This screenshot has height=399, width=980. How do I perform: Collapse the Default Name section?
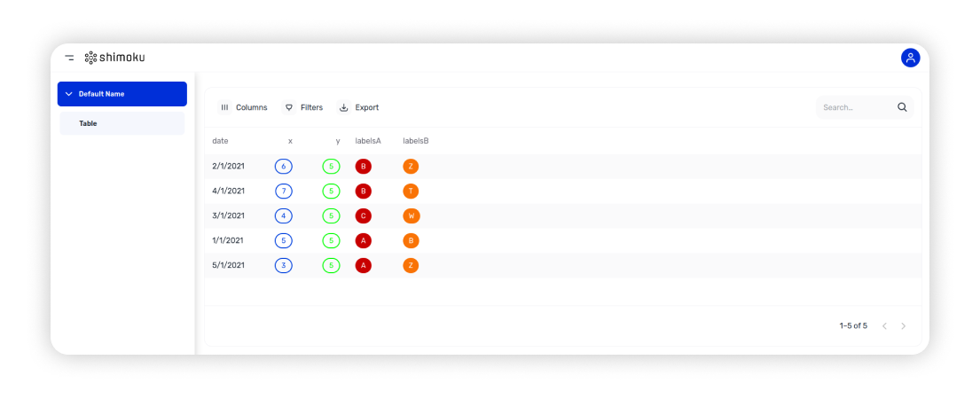(69, 94)
